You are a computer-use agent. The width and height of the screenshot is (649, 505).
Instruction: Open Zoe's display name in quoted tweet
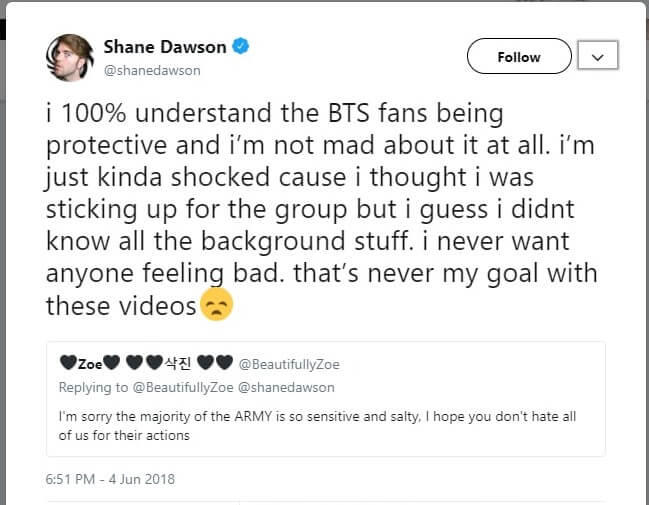(x=90, y=364)
